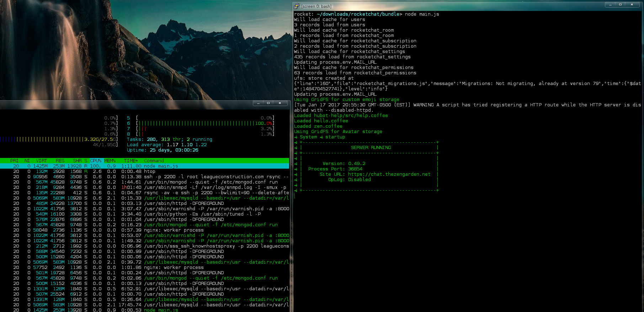Select nginx worker process row with time 1:01.86

[x=144, y=268]
